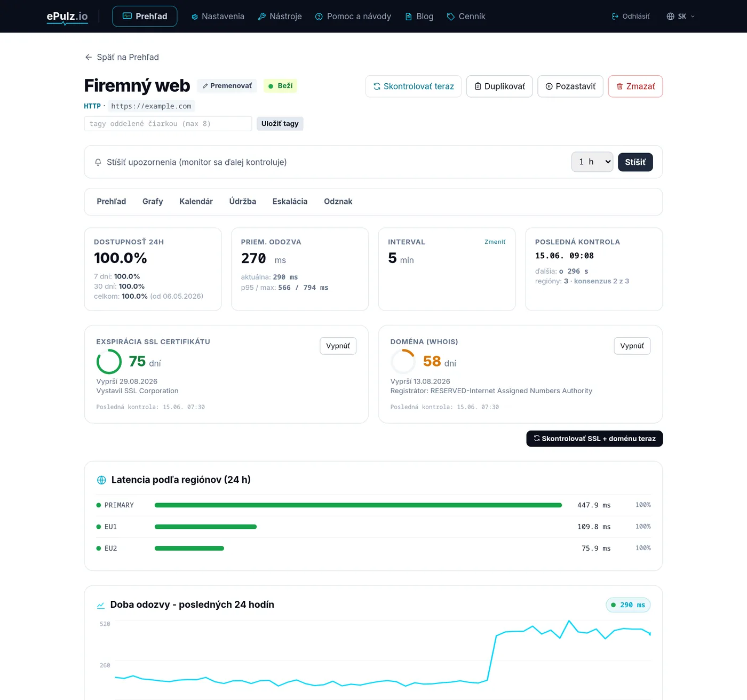Click the refresh icon on Skontrolovať teraz

coord(377,86)
